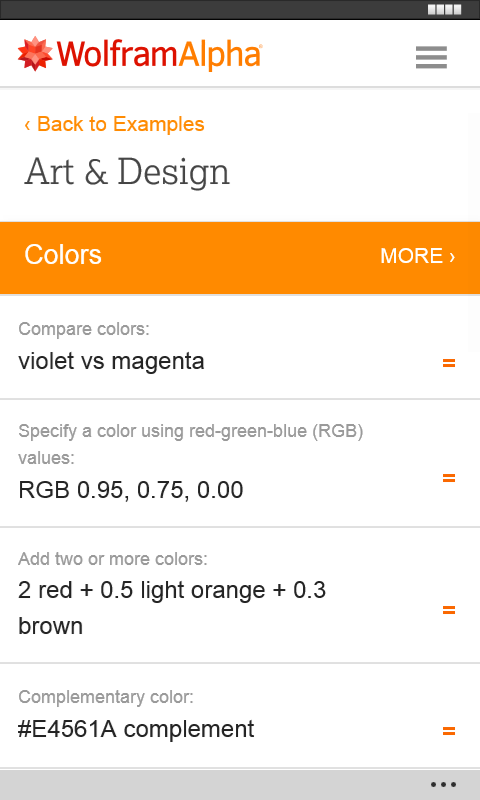Open the three-dots overflow at bottom
Image resolution: width=480 pixels, height=800 pixels.
click(443, 785)
